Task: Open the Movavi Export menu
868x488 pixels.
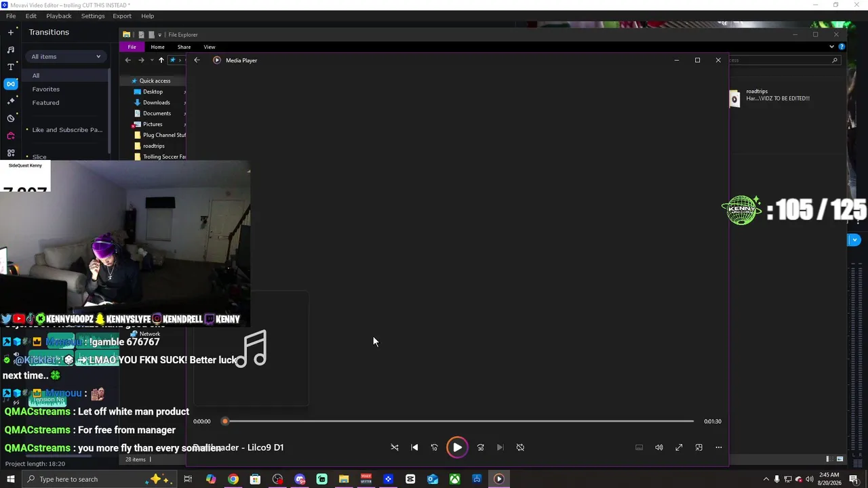Action: (x=122, y=16)
